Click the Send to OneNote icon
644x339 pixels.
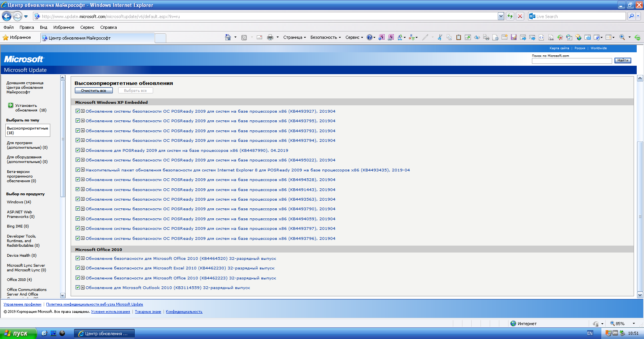point(381,37)
